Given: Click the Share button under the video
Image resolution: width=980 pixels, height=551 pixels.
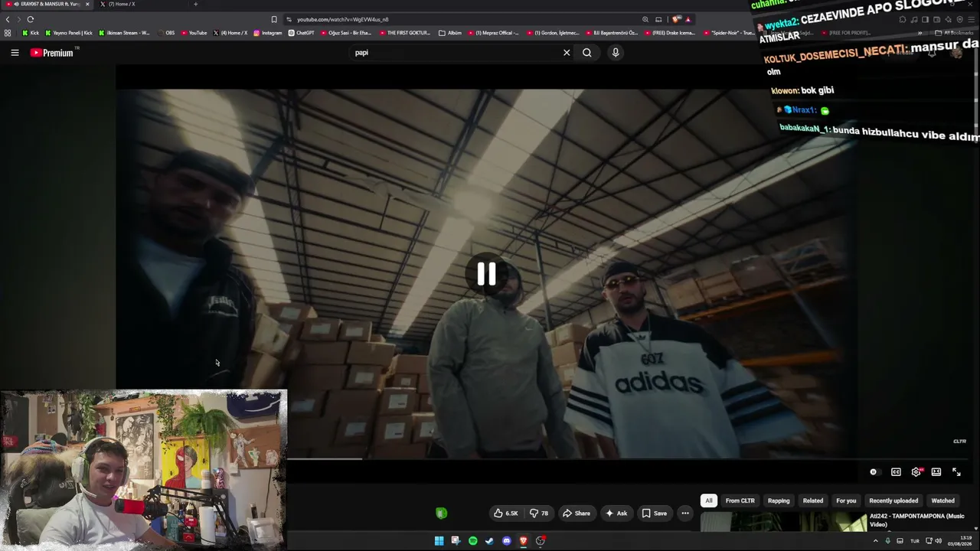Looking at the screenshot, I should pos(577,514).
